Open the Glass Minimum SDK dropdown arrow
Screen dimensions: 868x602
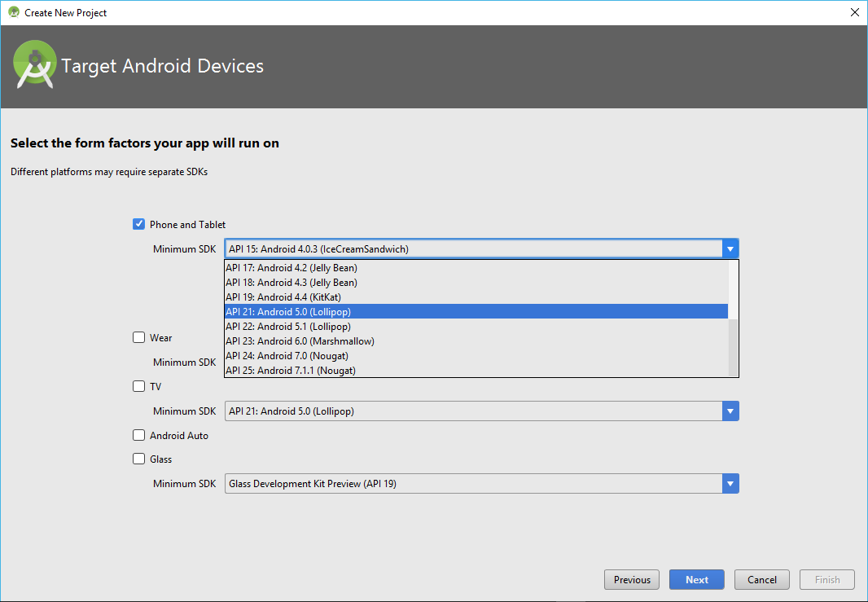coord(730,484)
